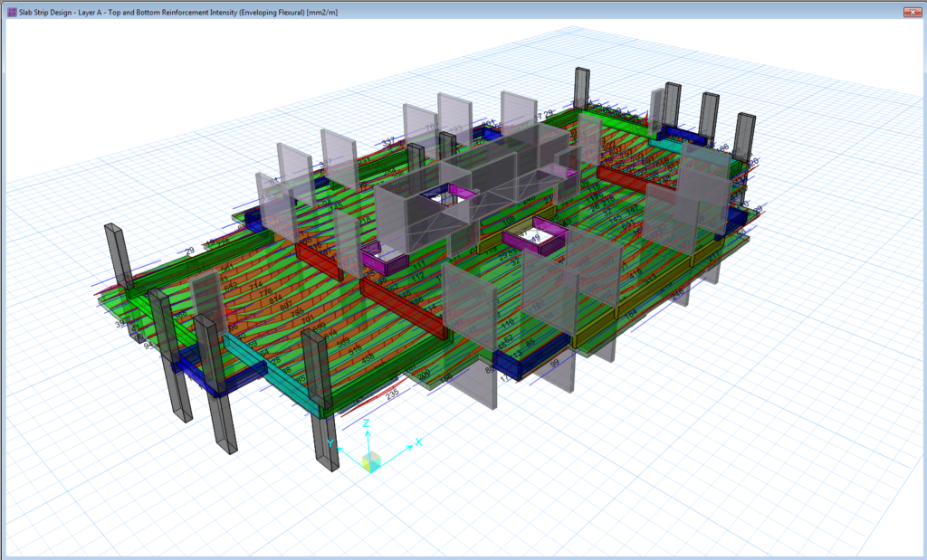Select the Y axis arrow of the orientation triad

point(340,449)
